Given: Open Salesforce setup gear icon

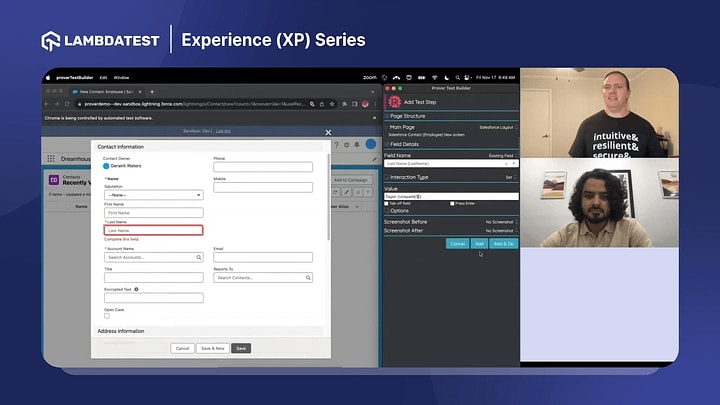Looking at the screenshot, I should (347, 145).
